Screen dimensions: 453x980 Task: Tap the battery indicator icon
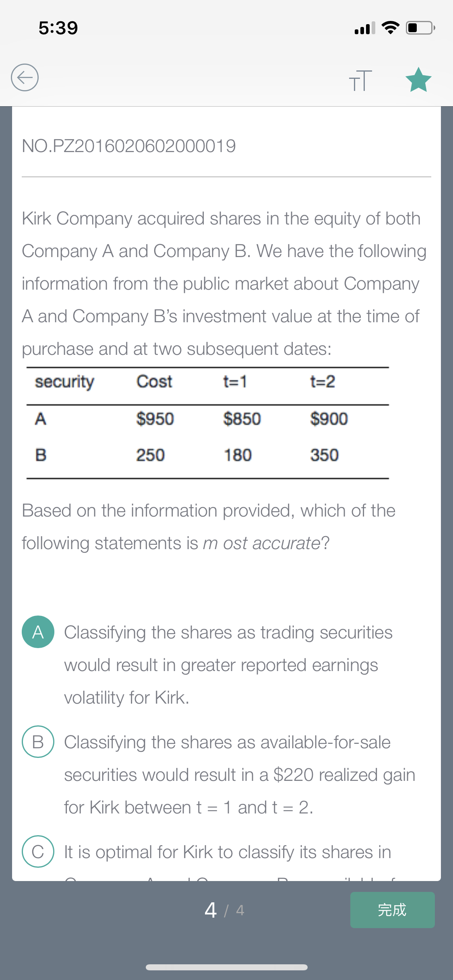tap(420, 28)
